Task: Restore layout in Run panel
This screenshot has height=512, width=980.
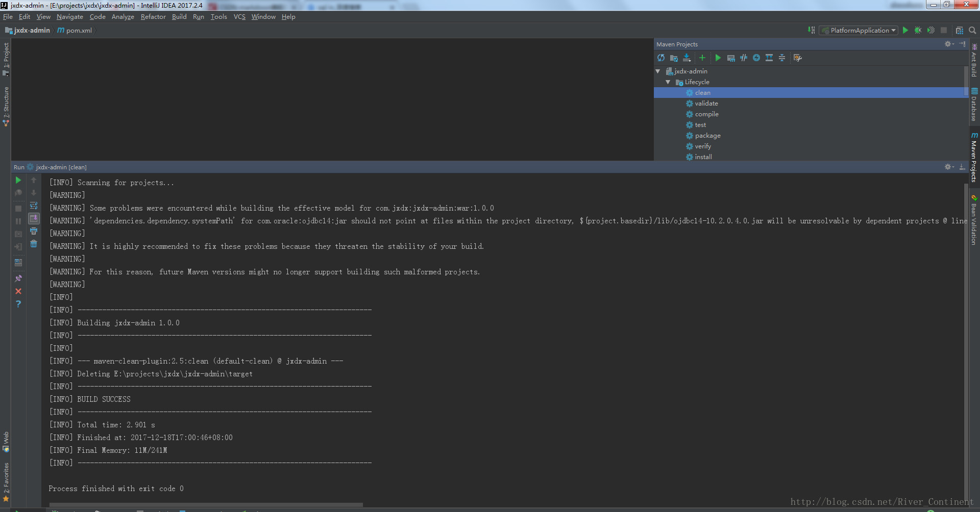Action: pyautogui.click(x=18, y=263)
